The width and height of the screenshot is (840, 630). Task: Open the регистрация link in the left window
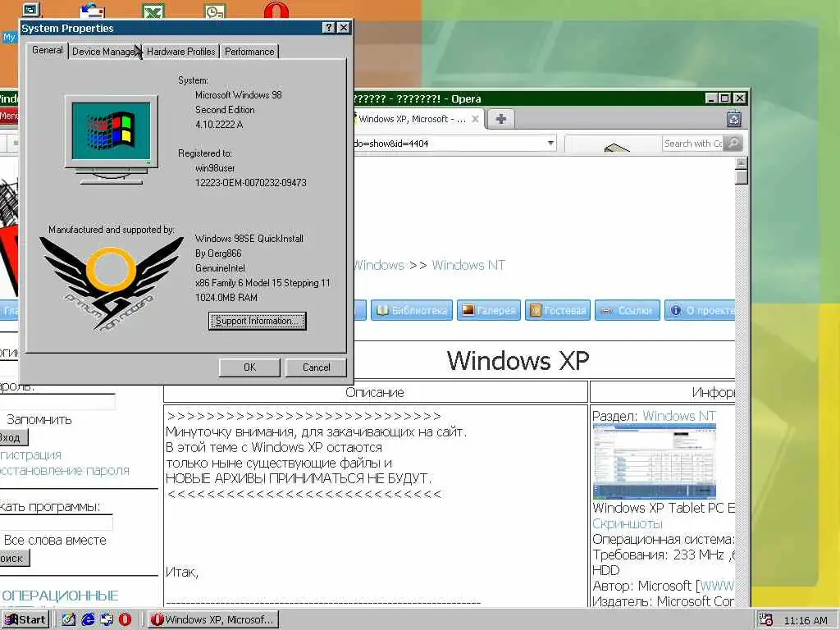30,454
